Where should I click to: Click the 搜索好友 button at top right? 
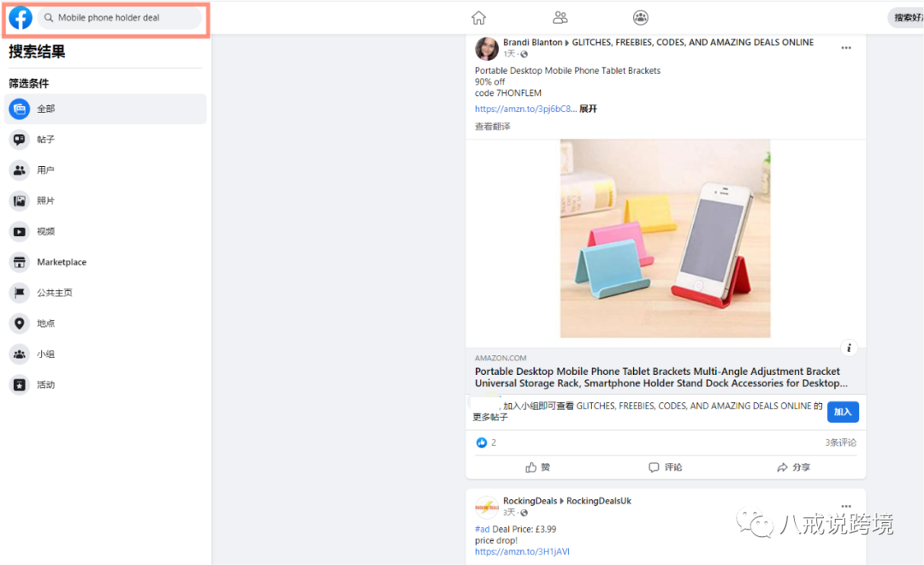pos(908,18)
